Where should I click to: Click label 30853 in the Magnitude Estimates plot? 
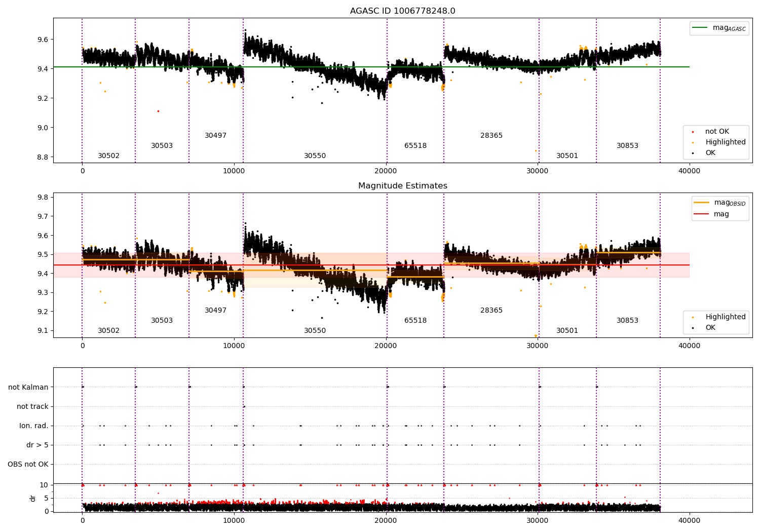tap(627, 321)
